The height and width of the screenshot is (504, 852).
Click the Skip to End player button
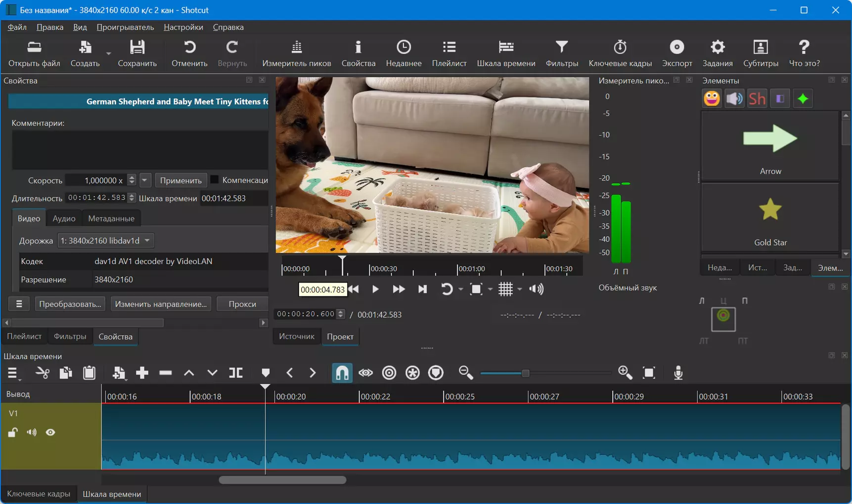(422, 289)
